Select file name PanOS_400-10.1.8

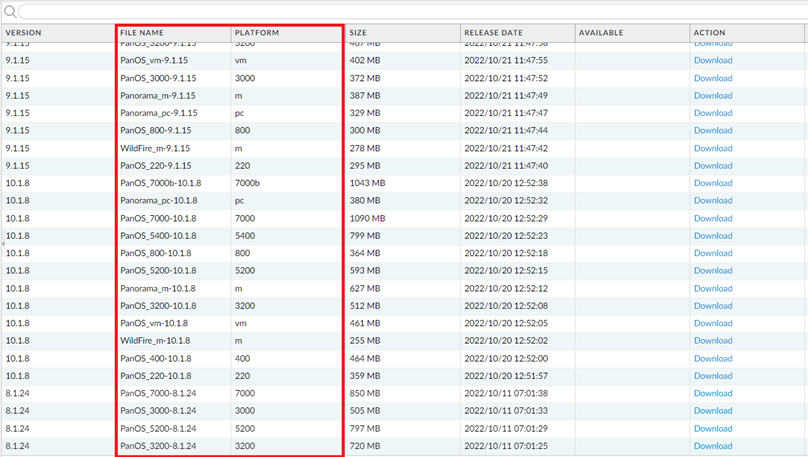pos(156,359)
